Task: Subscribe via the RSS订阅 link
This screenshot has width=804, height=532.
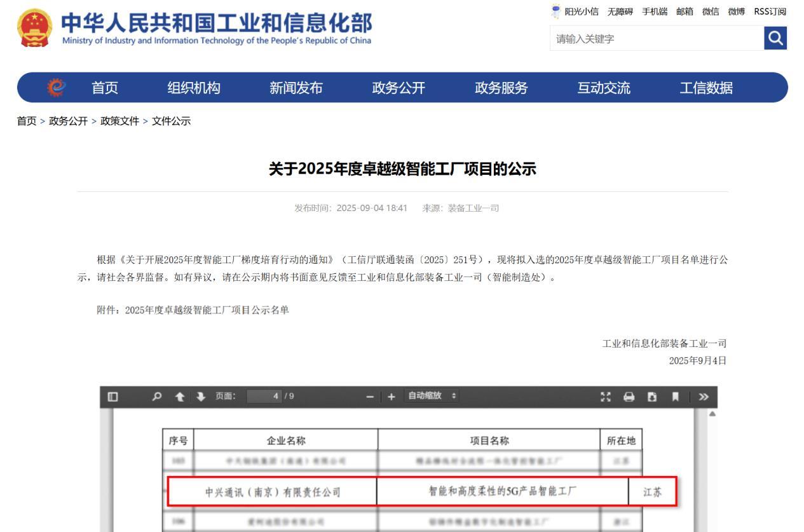Action: 772,11
